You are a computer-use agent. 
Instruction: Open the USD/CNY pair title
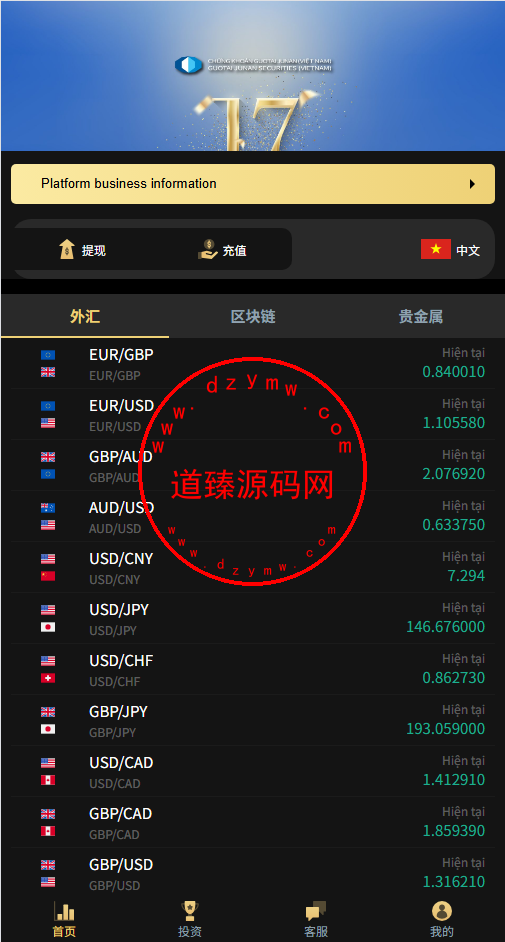click(x=121, y=559)
